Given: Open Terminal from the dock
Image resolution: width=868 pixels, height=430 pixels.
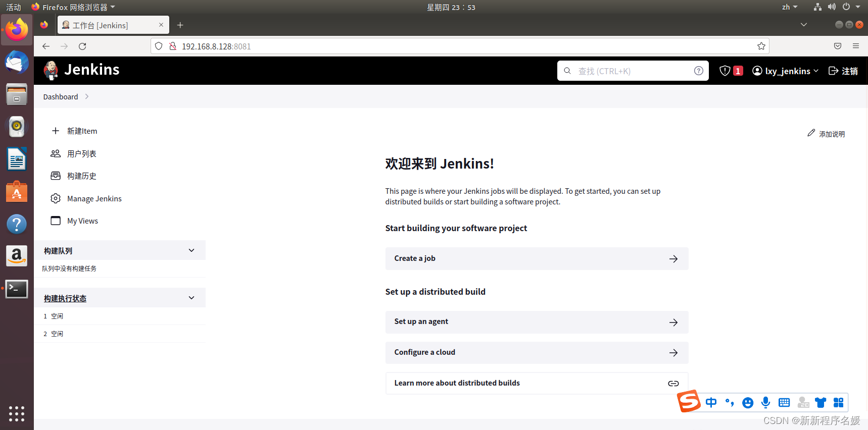Looking at the screenshot, I should click(x=17, y=289).
